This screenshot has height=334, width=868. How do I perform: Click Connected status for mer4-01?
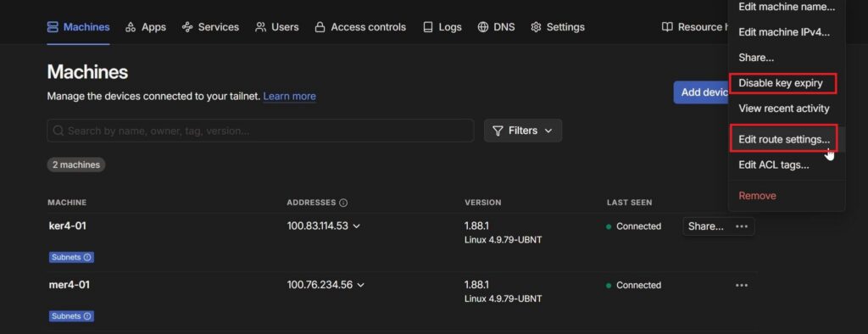[634, 286]
